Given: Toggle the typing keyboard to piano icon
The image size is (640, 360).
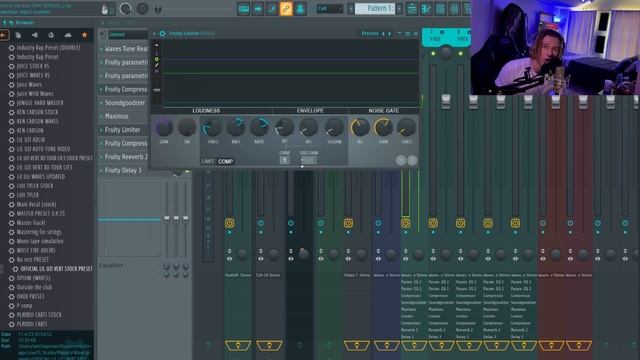Looking at the screenshot, I should (244, 9).
